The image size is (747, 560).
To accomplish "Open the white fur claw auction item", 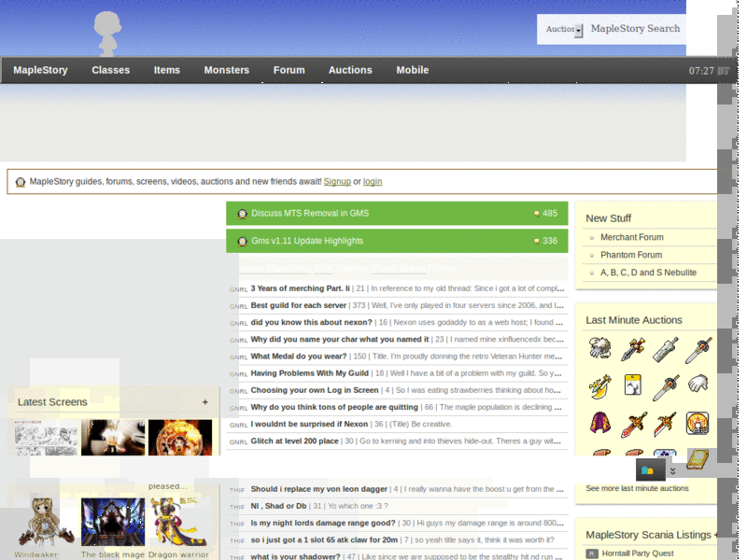I will point(599,347).
